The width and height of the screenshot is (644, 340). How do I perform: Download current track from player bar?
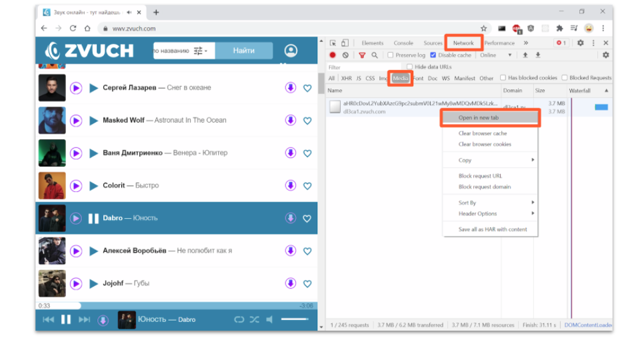pyautogui.click(x=103, y=320)
